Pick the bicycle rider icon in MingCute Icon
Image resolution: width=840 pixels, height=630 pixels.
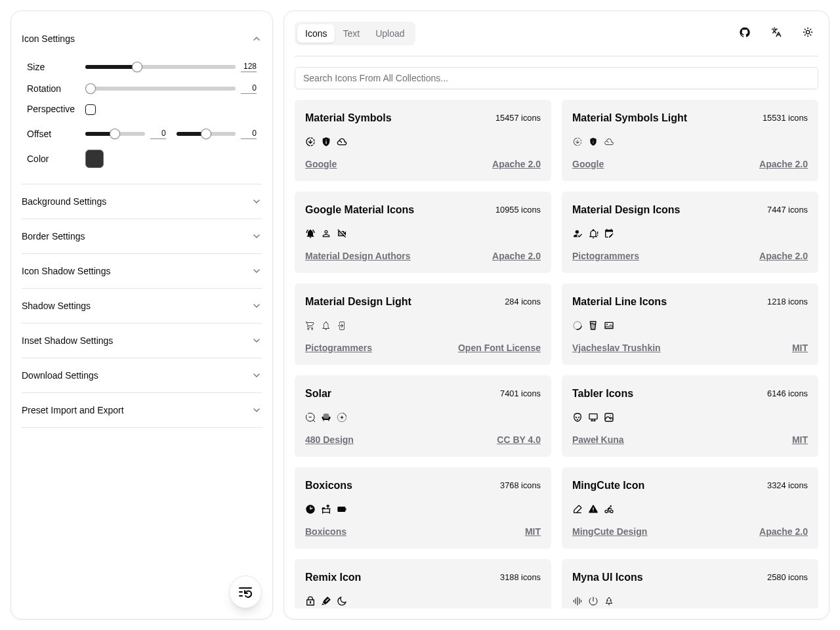[609, 509]
